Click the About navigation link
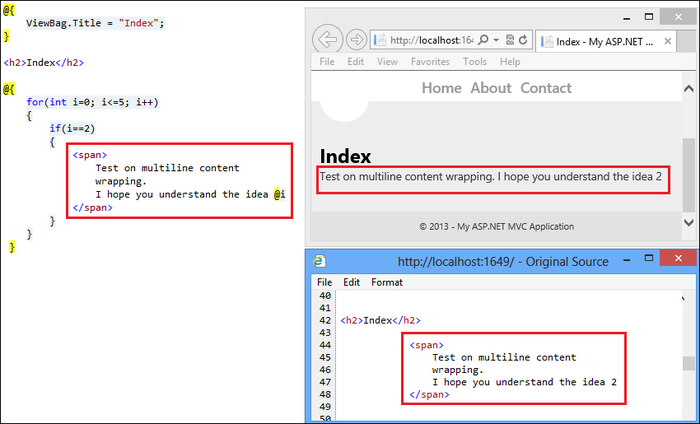This screenshot has height=424, width=700. pos(491,88)
